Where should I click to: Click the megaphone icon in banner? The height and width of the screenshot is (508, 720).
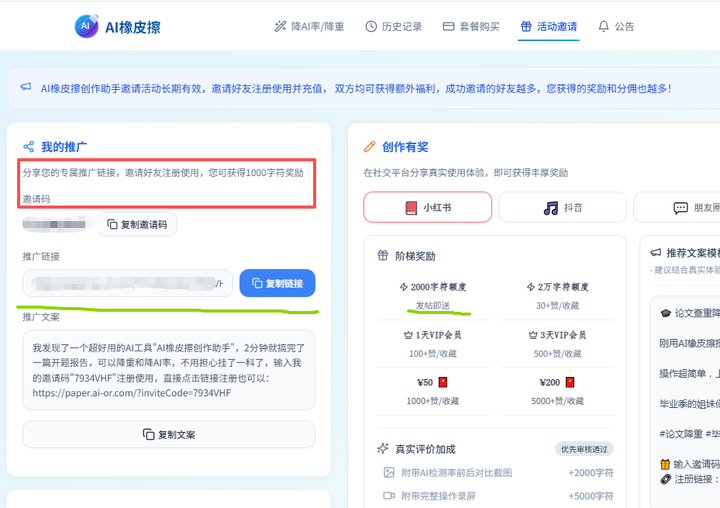25,88
